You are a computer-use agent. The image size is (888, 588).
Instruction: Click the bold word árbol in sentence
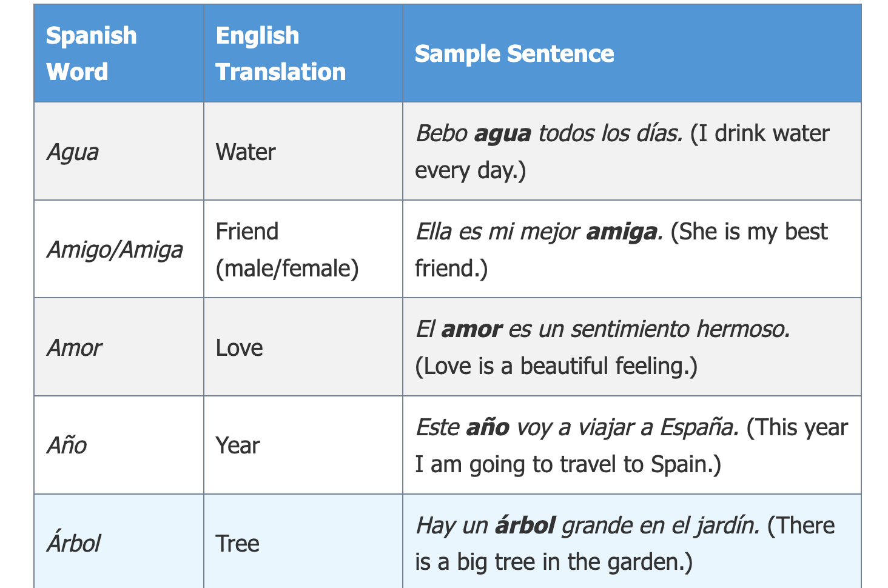point(525,525)
